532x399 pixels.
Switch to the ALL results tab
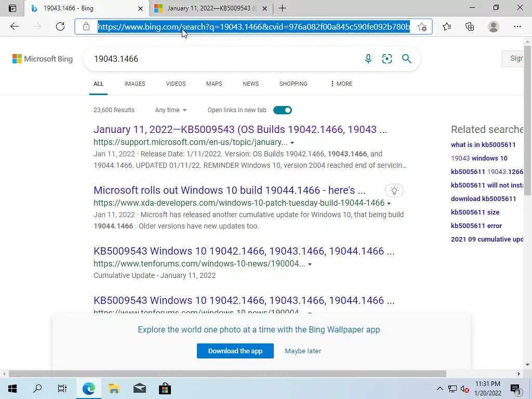(98, 84)
